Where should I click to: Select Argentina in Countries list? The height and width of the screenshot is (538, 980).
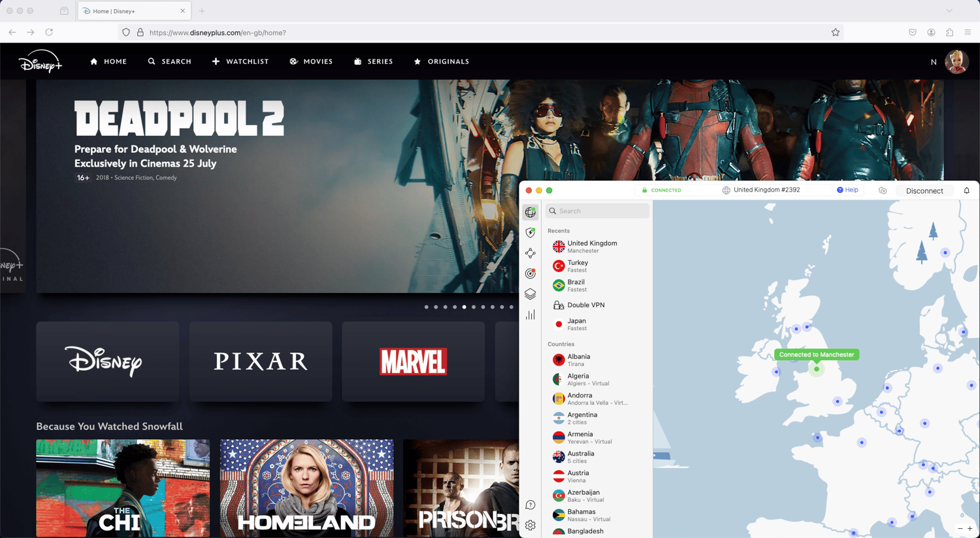(597, 418)
